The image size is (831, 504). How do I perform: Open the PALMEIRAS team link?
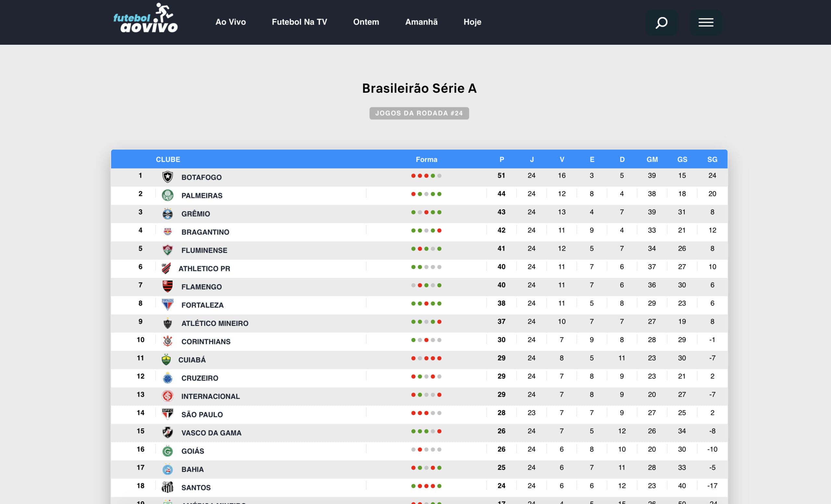(x=202, y=195)
